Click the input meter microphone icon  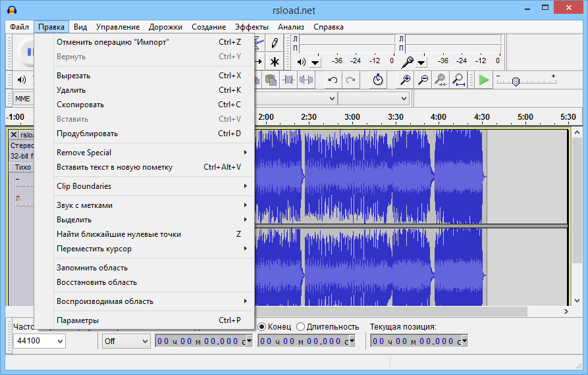pyautogui.click(x=407, y=63)
